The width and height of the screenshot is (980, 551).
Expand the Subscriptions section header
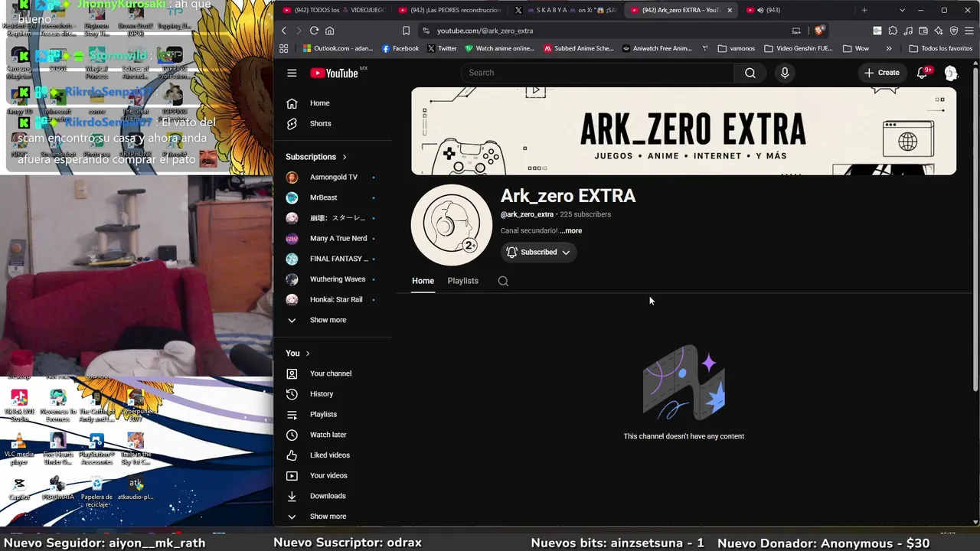[x=315, y=157]
